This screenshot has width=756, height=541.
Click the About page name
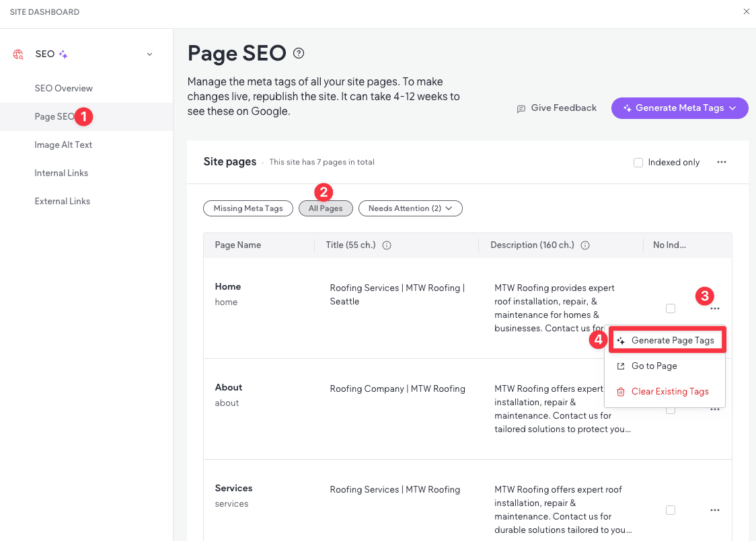click(x=229, y=387)
